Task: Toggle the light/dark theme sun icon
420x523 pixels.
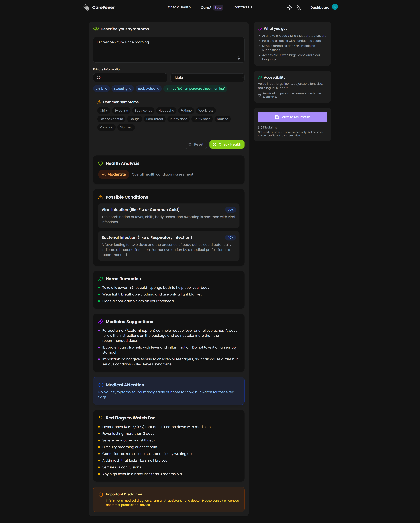Action: (x=289, y=7)
